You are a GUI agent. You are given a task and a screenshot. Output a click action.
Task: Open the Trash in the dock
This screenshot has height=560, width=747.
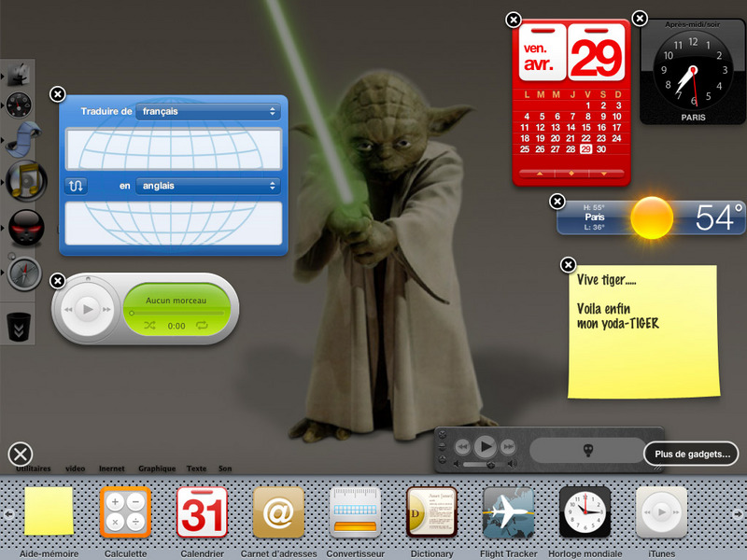(19, 326)
